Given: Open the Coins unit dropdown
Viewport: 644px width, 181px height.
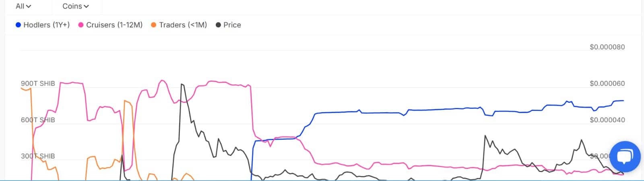Looking at the screenshot, I should coord(75,6).
